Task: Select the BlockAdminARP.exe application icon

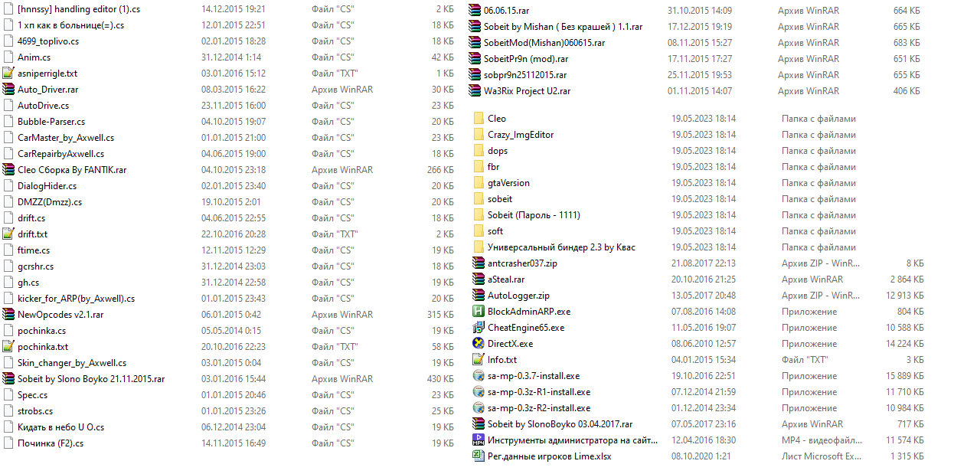Action: (x=479, y=312)
